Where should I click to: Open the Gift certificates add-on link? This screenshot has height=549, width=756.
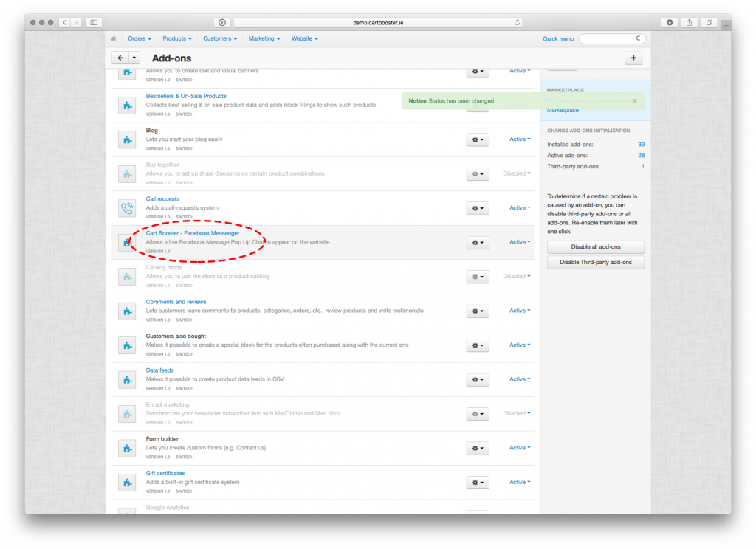[165, 473]
